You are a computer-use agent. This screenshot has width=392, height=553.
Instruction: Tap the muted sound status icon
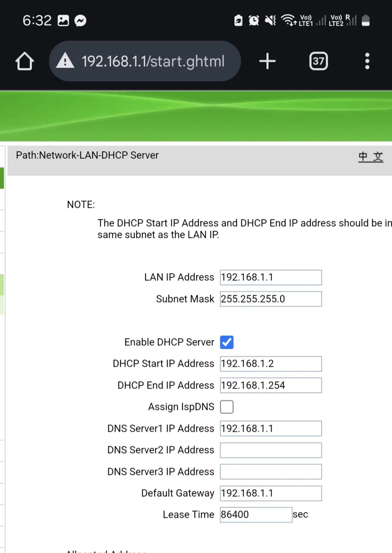270,20
